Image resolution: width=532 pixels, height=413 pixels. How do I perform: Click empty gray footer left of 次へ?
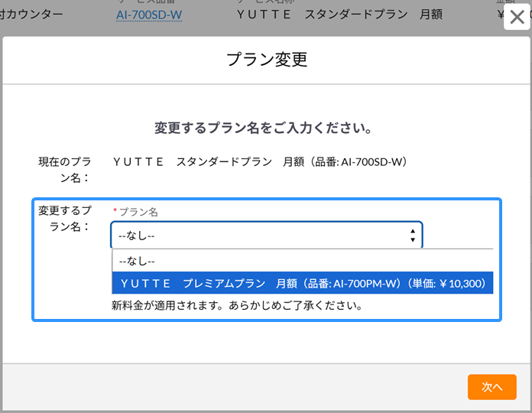point(229,387)
